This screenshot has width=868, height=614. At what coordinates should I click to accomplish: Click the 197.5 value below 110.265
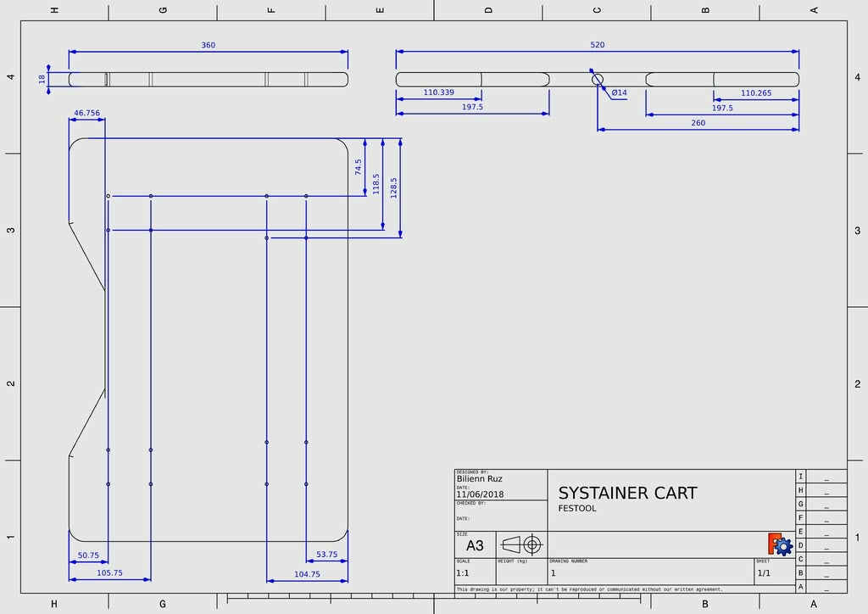tap(722, 108)
